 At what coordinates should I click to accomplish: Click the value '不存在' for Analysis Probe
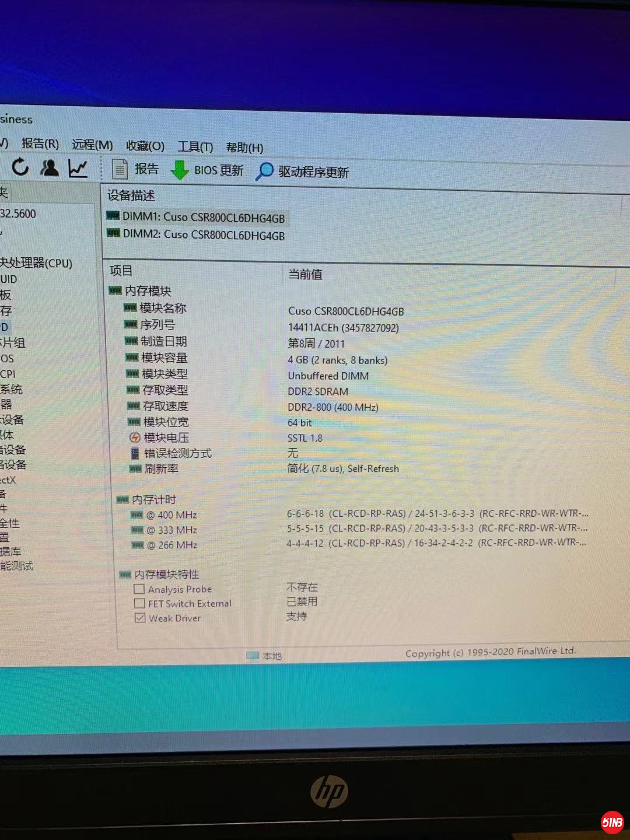point(302,587)
